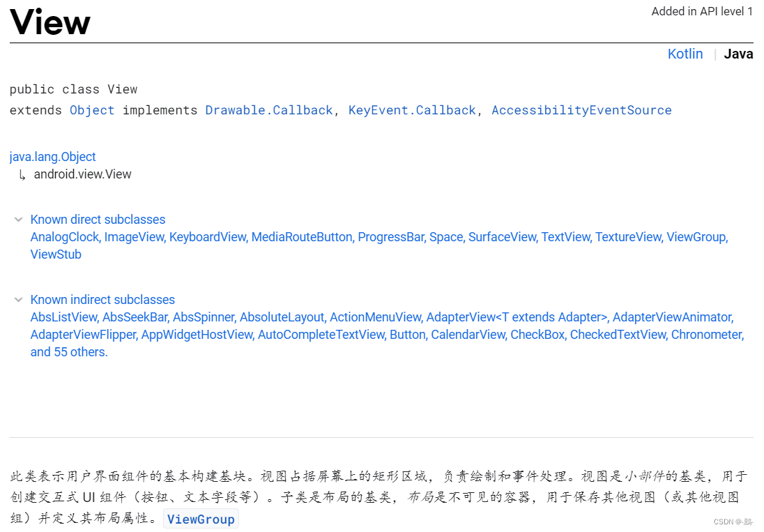Open the CheckBox indirect subclass link
The image size is (764, 532).
tap(537, 335)
